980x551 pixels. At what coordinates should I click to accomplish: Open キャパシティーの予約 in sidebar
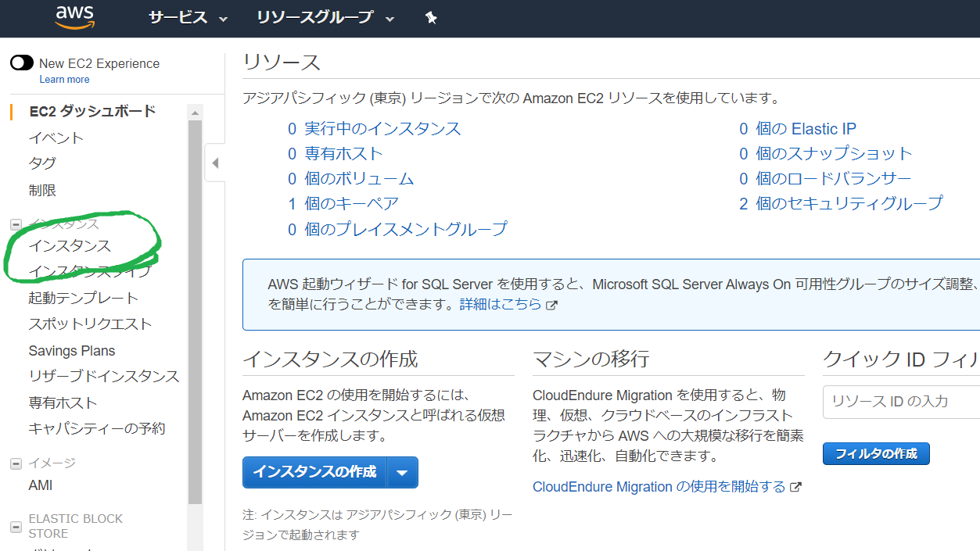tap(97, 428)
